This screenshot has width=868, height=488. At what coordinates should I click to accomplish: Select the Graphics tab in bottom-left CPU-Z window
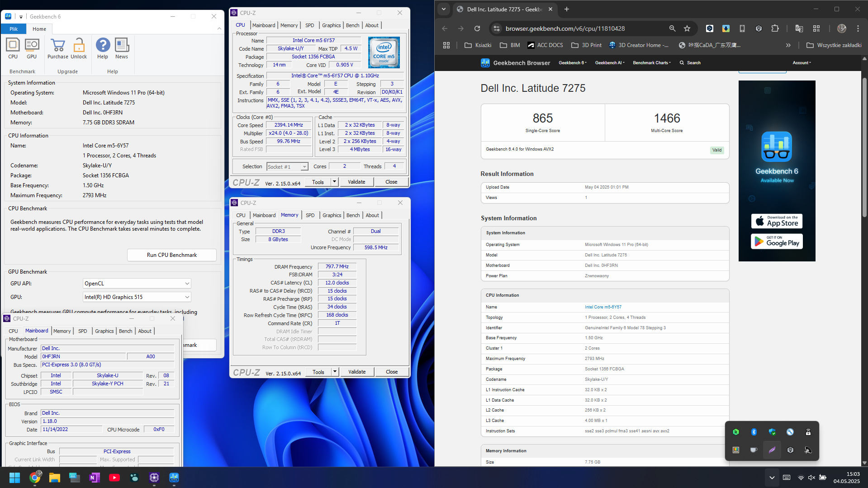104,331
